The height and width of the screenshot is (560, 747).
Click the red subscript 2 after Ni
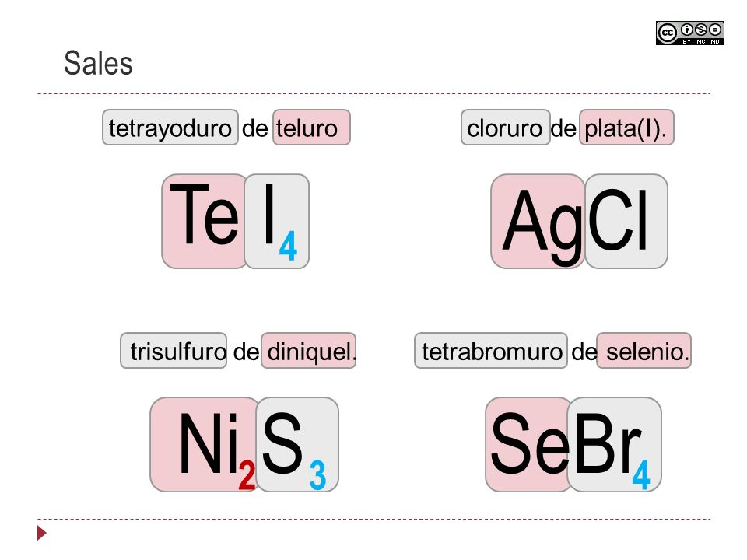[247, 474]
